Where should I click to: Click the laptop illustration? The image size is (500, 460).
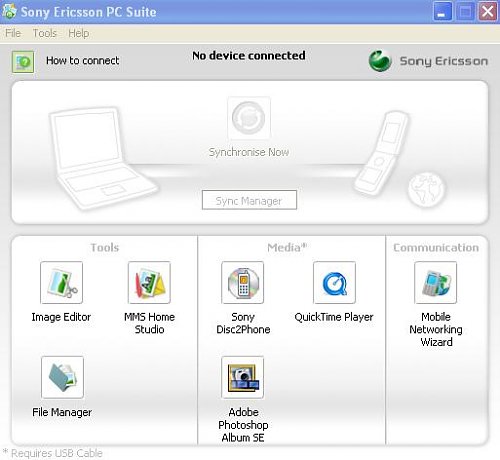click(x=102, y=157)
